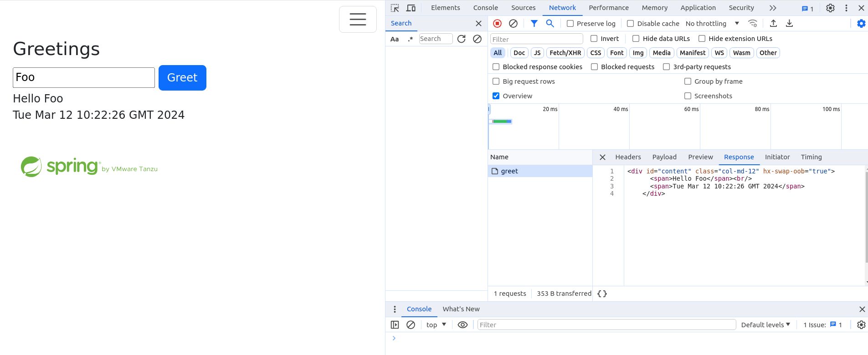Toggle the network filter funnel icon

coord(534,23)
